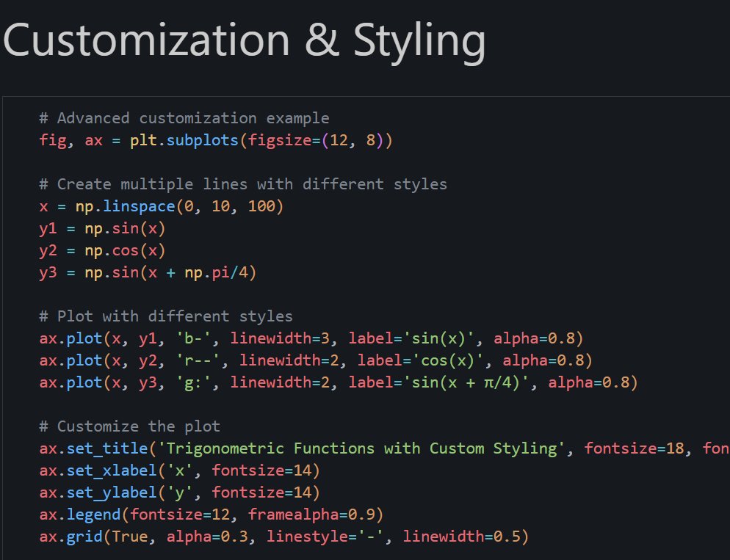Click the 'y3 = np.sin(x + np.pi/4)' line
Viewport: 730px width, 560px height.
(x=148, y=272)
